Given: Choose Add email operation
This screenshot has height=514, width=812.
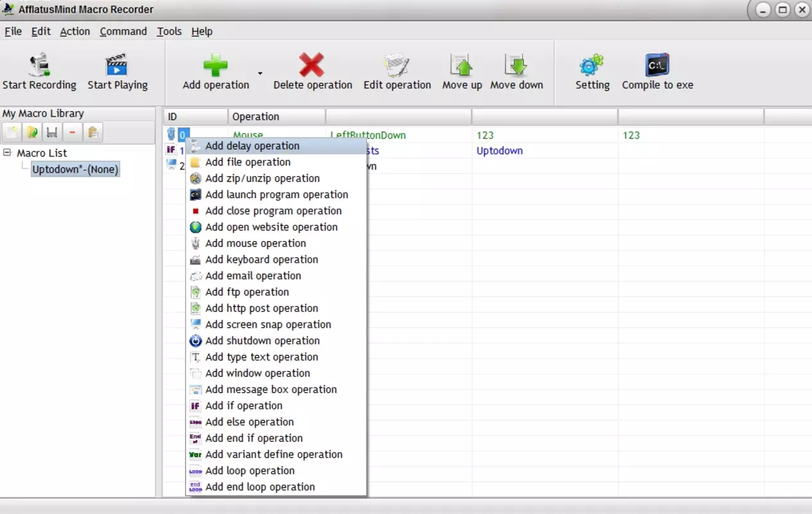Looking at the screenshot, I should 276,276.
